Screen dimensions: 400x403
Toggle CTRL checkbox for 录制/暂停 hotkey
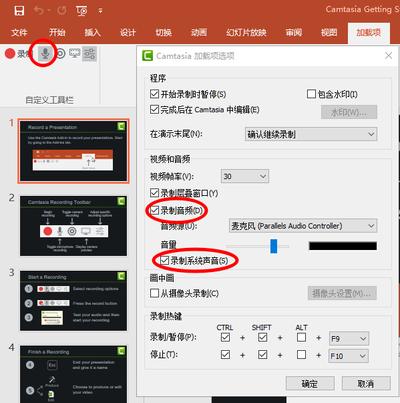(x=225, y=337)
